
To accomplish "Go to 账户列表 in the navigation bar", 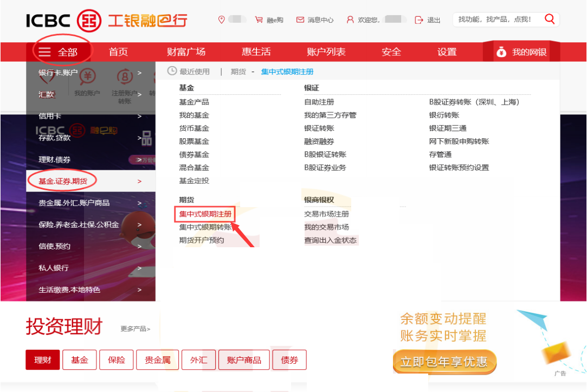I will 326,52.
